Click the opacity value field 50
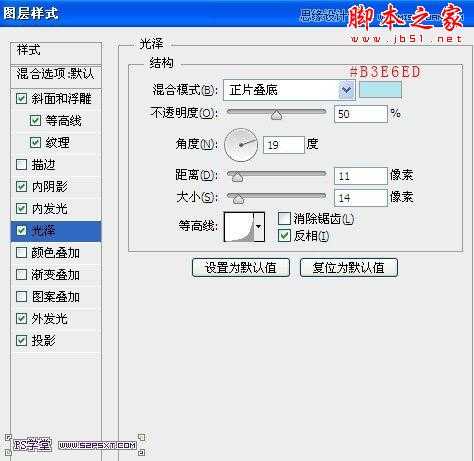 tap(361, 114)
